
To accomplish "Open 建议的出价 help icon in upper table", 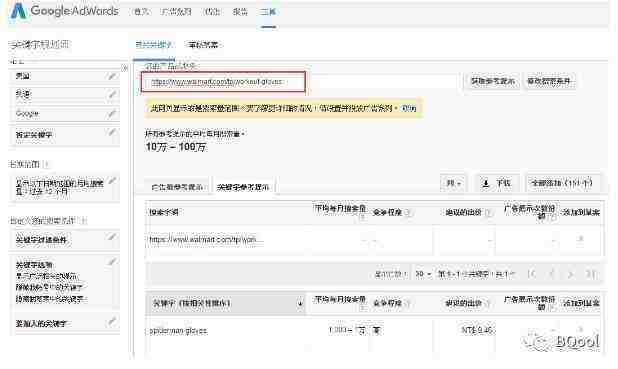I will click(488, 213).
